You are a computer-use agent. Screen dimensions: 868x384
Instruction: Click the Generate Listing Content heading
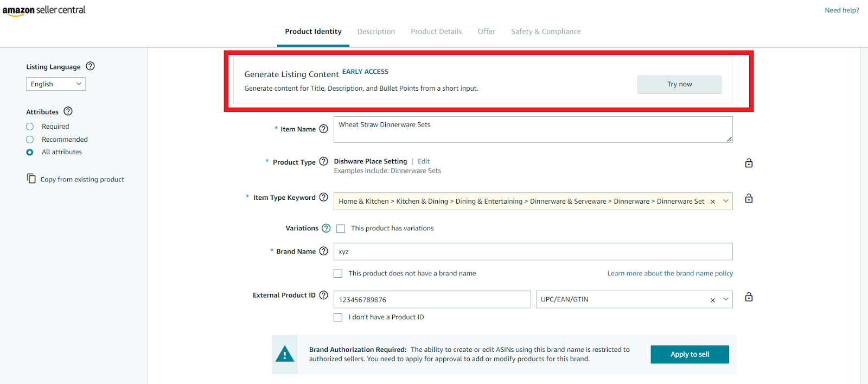pos(291,74)
